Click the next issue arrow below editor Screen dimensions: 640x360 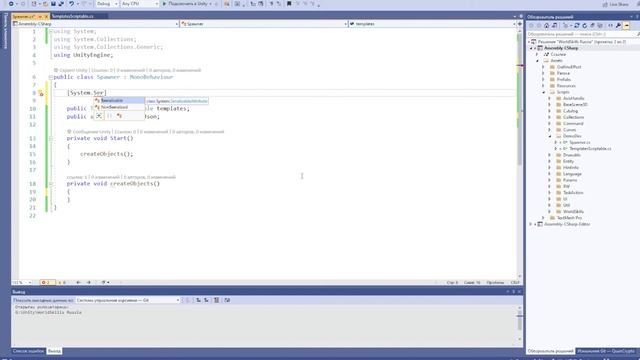89,282
